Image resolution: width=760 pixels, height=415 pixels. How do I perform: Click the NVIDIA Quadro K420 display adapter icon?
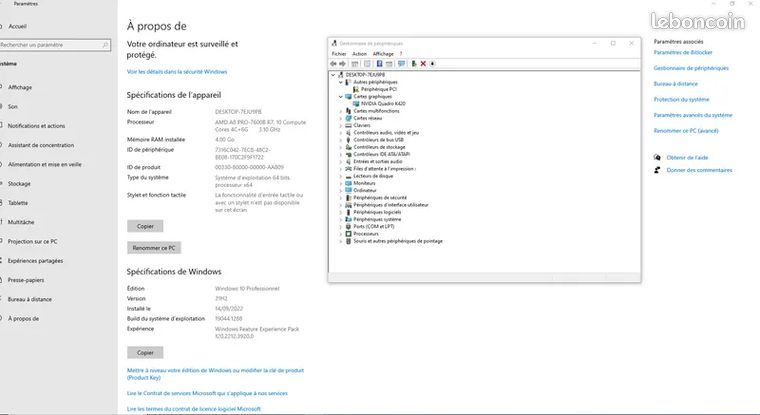(356, 104)
